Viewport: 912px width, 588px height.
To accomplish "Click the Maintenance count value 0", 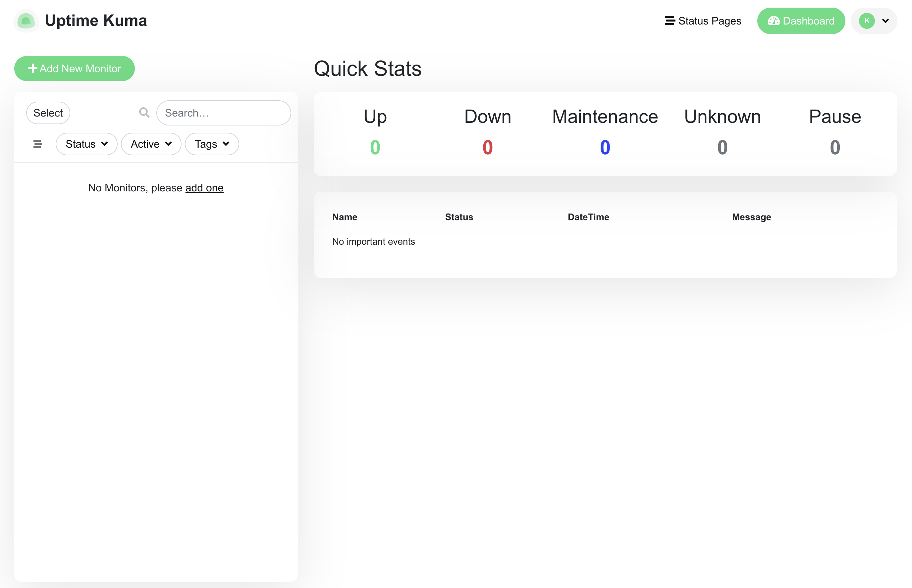I will pyautogui.click(x=605, y=147).
